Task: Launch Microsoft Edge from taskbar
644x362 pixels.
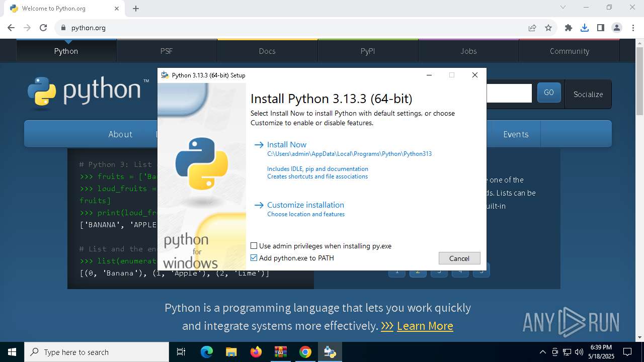Action: (x=207, y=352)
